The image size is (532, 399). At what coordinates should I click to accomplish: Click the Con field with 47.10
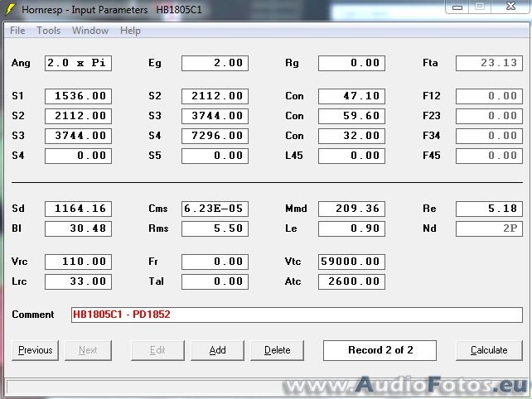[351, 96]
